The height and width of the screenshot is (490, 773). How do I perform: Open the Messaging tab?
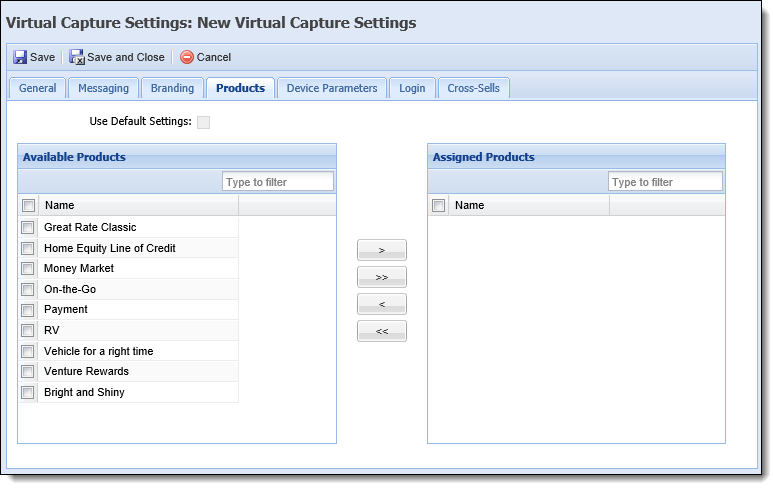(104, 88)
